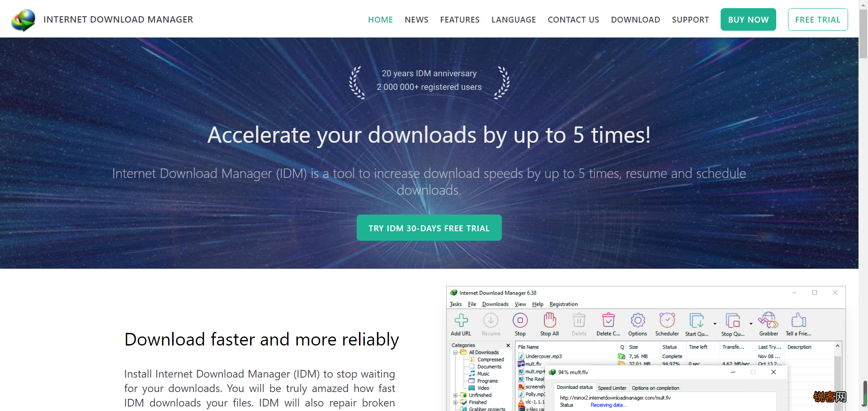The height and width of the screenshot is (411, 868).
Task: Switch to the Speed Limiter tab
Action: tap(612, 388)
